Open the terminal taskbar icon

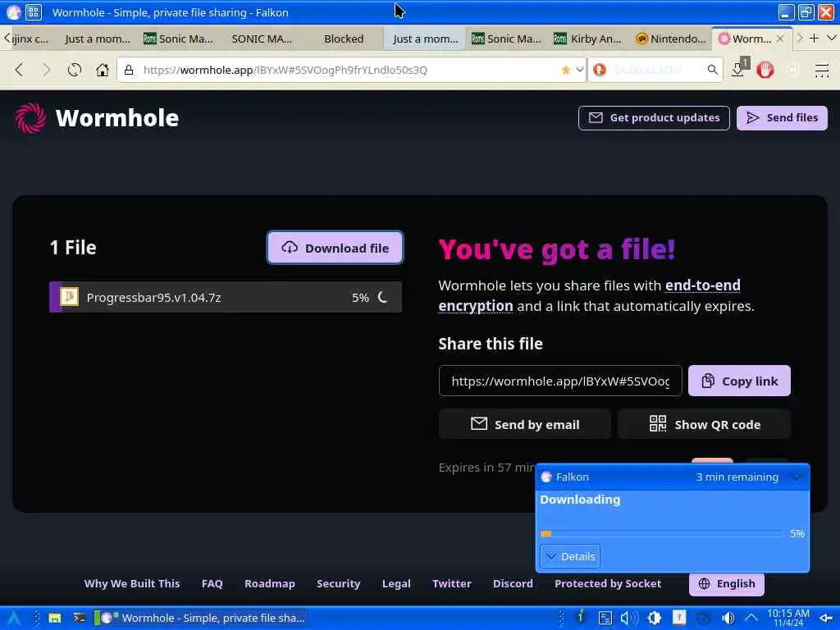[x=80, y=618]
